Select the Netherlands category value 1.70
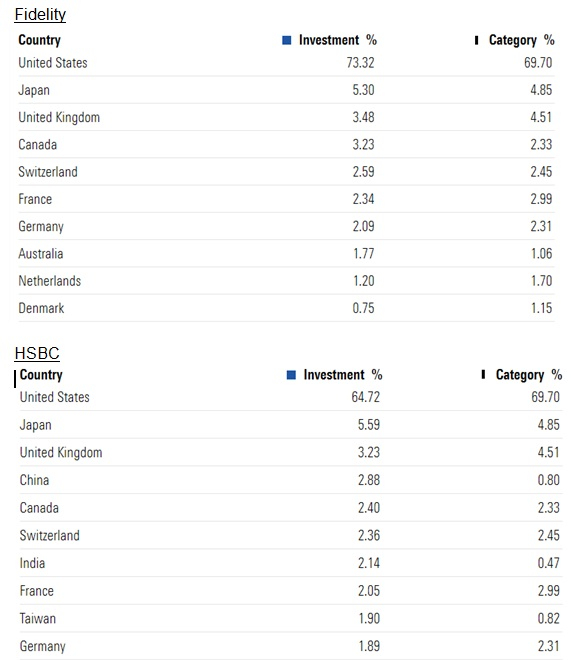The width and height of the screenshot is (576, 660). tap(541, 281)
